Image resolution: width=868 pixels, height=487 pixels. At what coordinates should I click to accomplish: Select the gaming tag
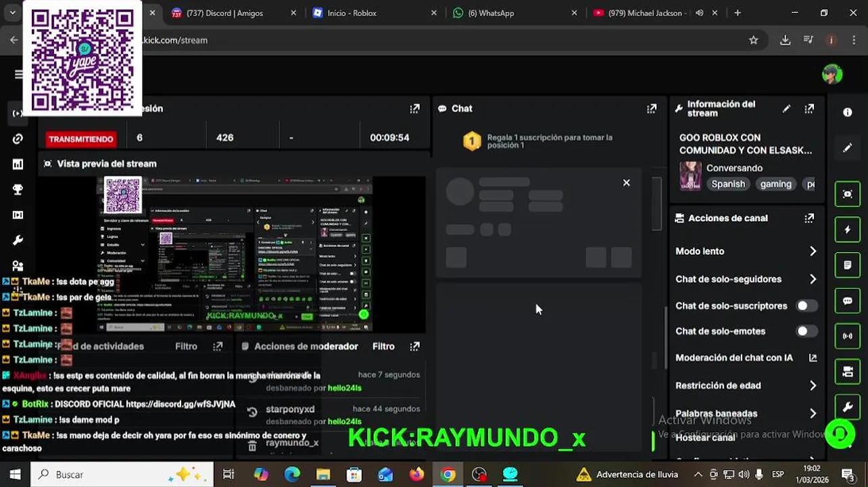click(775, 184)
